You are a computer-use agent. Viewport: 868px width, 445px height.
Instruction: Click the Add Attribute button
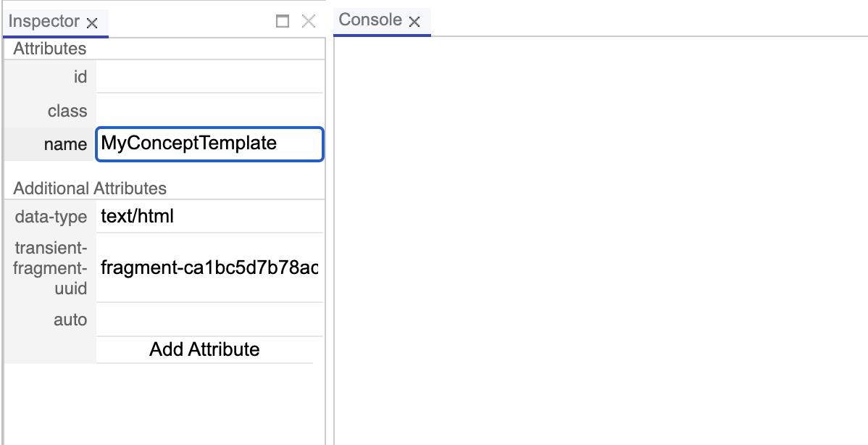[x=204, y=350]
